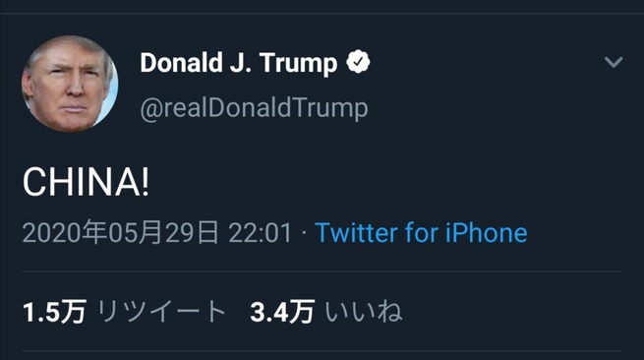Click the word Twitter in source link
The image size is (644, 360).
tap(356, 232)
